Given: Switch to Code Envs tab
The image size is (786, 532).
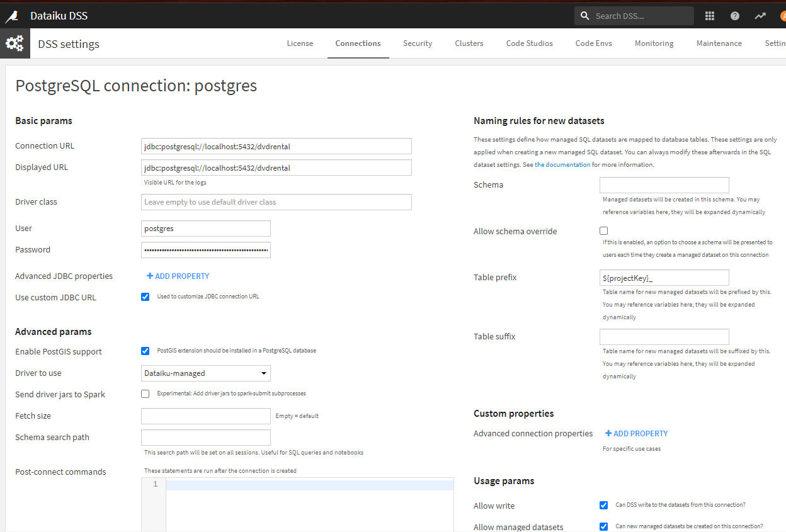Looking at the screenshot, I should pos(594,43).
